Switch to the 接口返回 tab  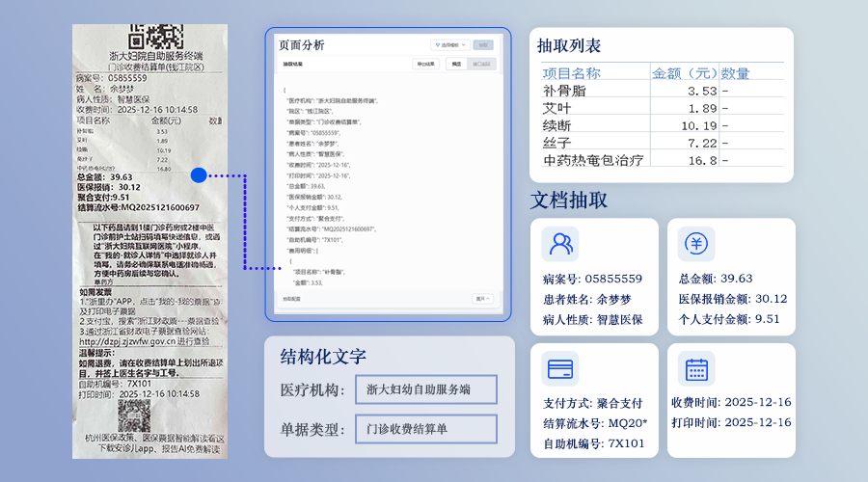coord(481,65)
